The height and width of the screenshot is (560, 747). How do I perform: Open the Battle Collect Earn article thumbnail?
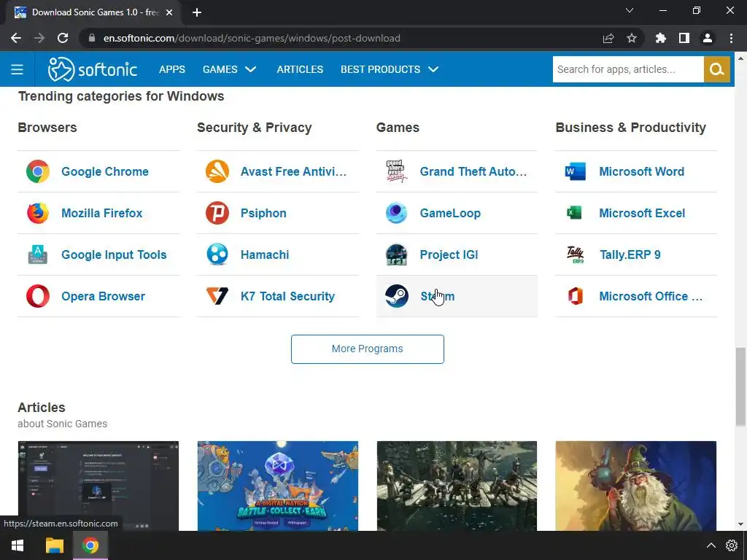(x=278, y=486)
